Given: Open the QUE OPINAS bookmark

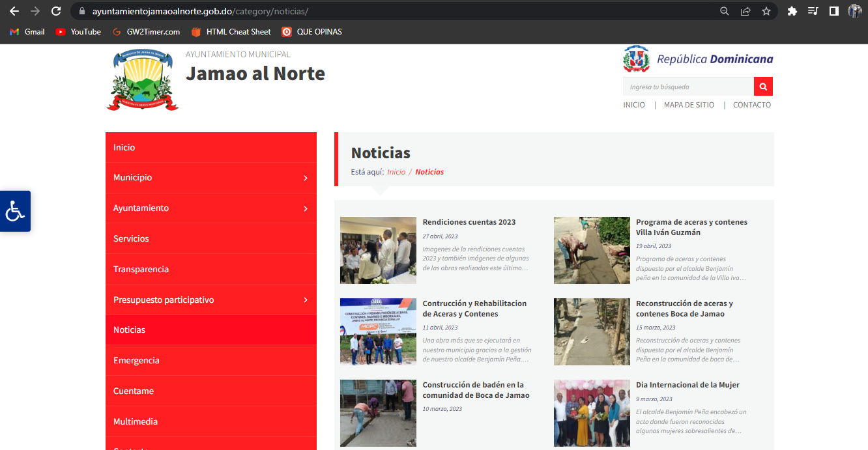Looking at the screenshot, I should click(x=311, y=32).
